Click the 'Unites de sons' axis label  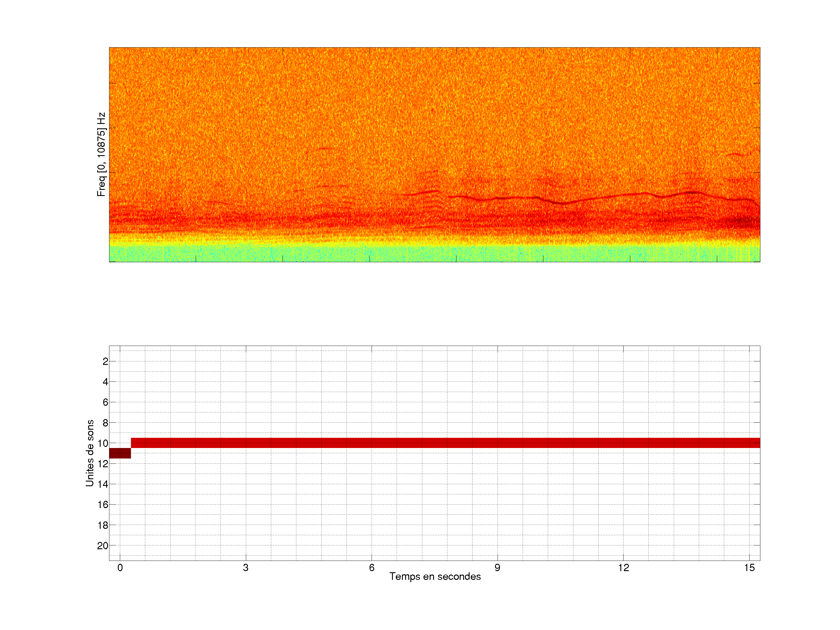point(90,453)
